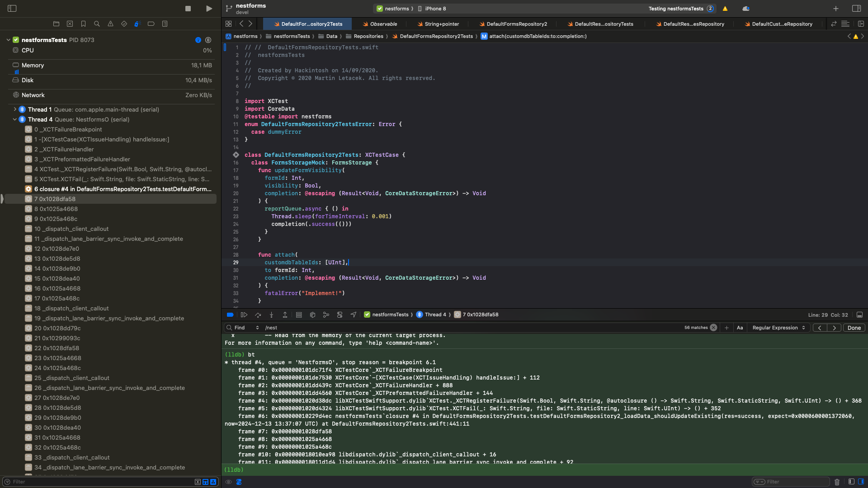The height and width of the screenshot is (488, 868).
Task: Click the Simulate Location arrow icon
Action: coord(353,315)
